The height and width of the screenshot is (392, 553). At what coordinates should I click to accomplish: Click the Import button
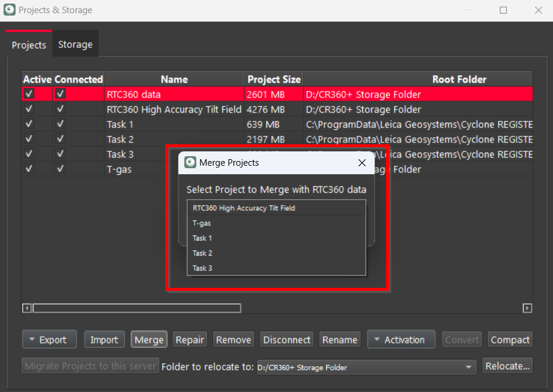point(104,340)
